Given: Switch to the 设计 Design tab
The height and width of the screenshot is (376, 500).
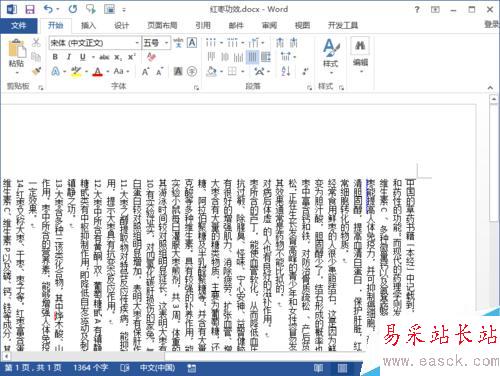Looking at the screenshot, I should 121,25.
